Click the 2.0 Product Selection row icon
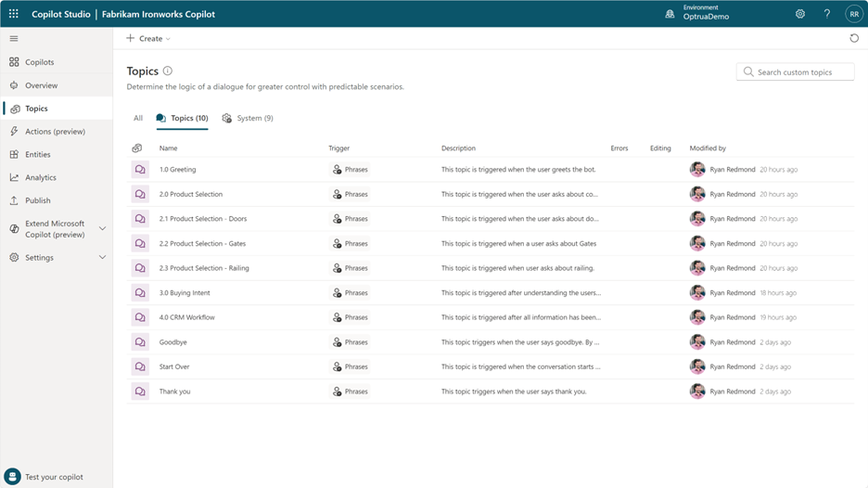Image resolution: width=868 pixels, height=488 pixels. (x=140, y=194)
